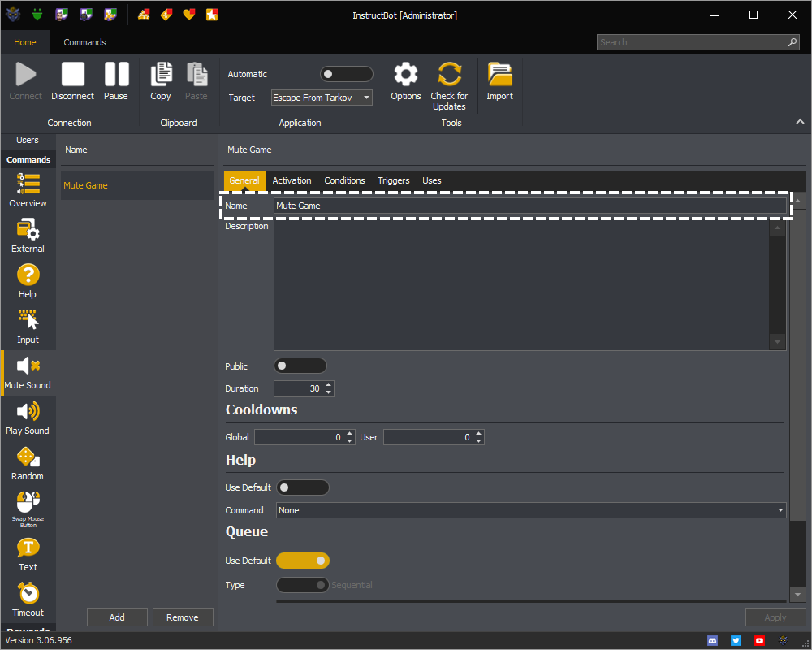Image resolution: width=812 pixels, height=650 pixels.
Task: Click the price tag status icon
Action: tap(166, 15)
